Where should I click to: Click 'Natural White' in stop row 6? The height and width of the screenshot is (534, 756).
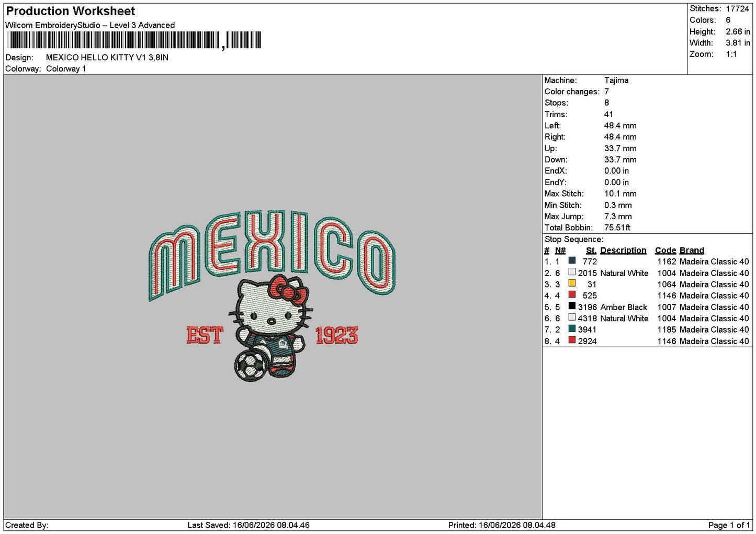pyautogui.click(x=624, y=319)
